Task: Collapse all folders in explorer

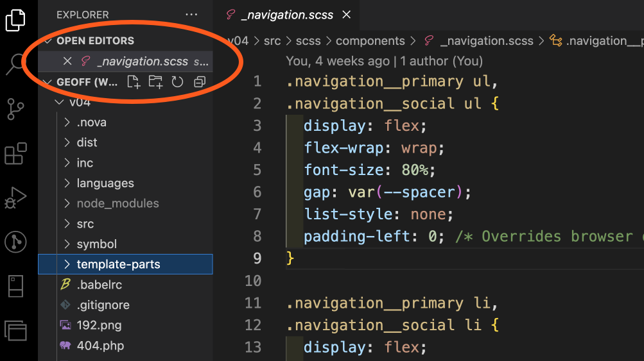Action: [200, 81]
